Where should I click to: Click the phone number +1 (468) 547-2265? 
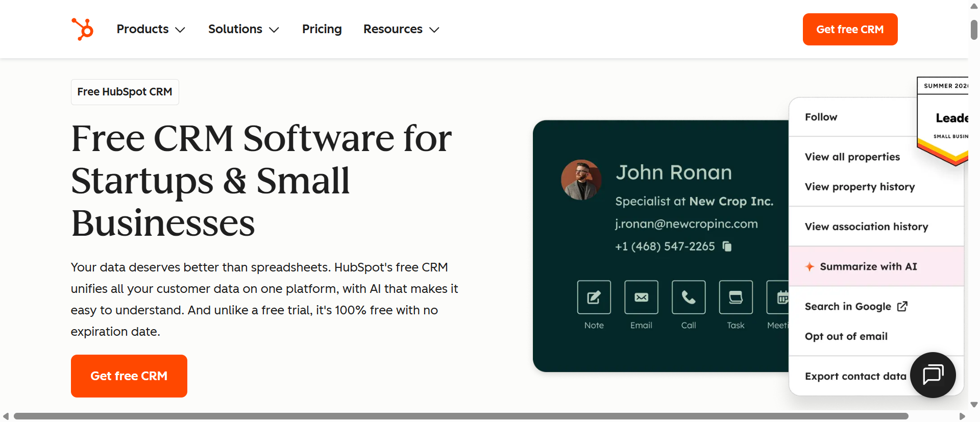point(665,246)
